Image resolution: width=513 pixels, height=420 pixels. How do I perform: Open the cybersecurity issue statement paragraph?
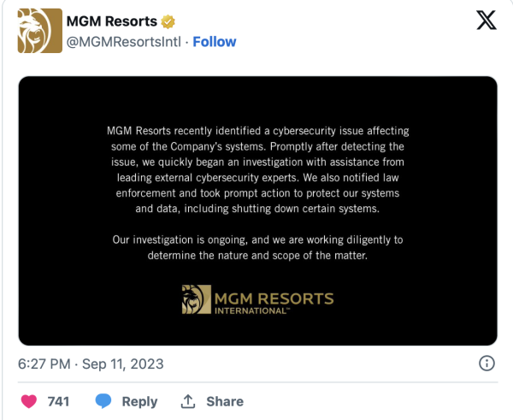point(258,169)
